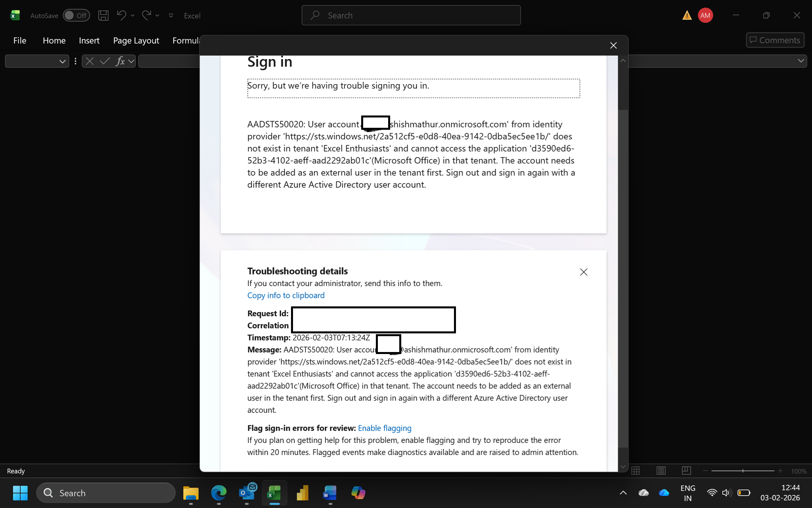Click the Ready status bar text

(x=16, y=471)
